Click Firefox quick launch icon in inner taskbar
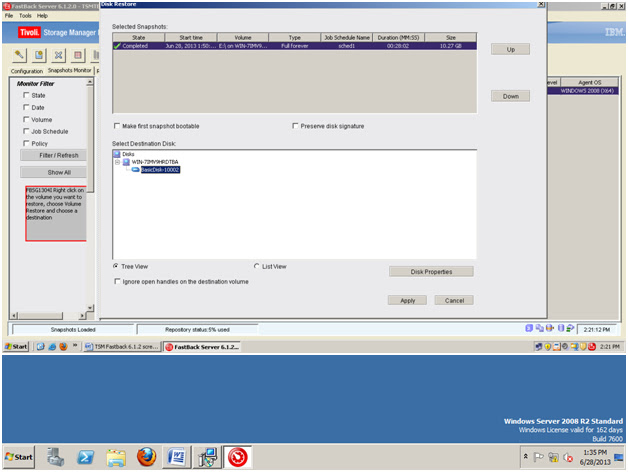Screen dimensions: 628x472 click(63, 347)
